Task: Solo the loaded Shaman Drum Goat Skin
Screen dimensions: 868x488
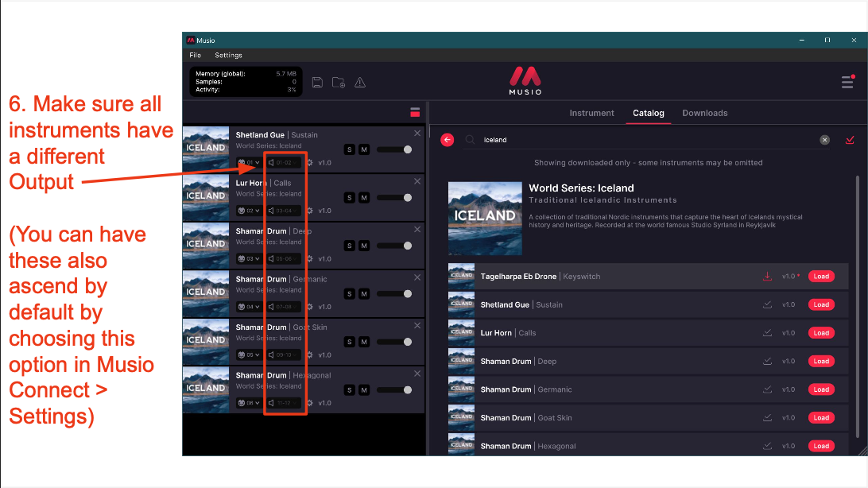Action: [x=349, y=342]
